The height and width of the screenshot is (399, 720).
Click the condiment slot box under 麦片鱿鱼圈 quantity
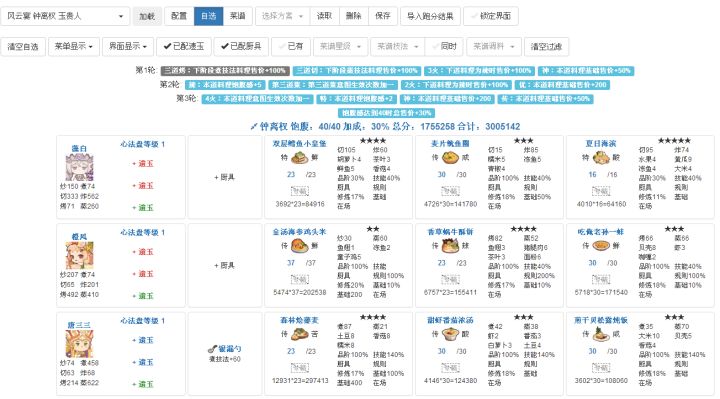click(x=450, y=191)
